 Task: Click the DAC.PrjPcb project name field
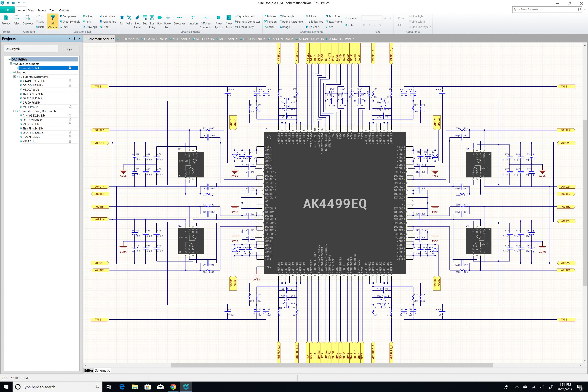(31, 49)
